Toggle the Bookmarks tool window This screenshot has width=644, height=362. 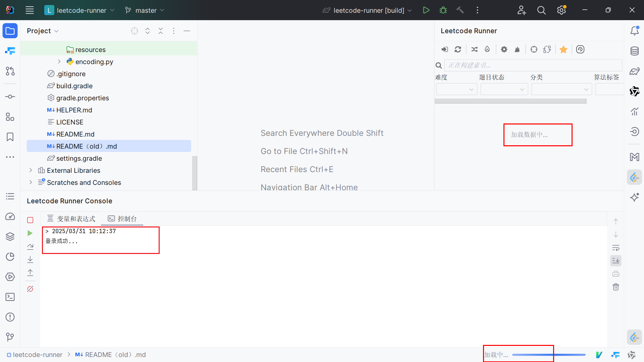(10, 137)
